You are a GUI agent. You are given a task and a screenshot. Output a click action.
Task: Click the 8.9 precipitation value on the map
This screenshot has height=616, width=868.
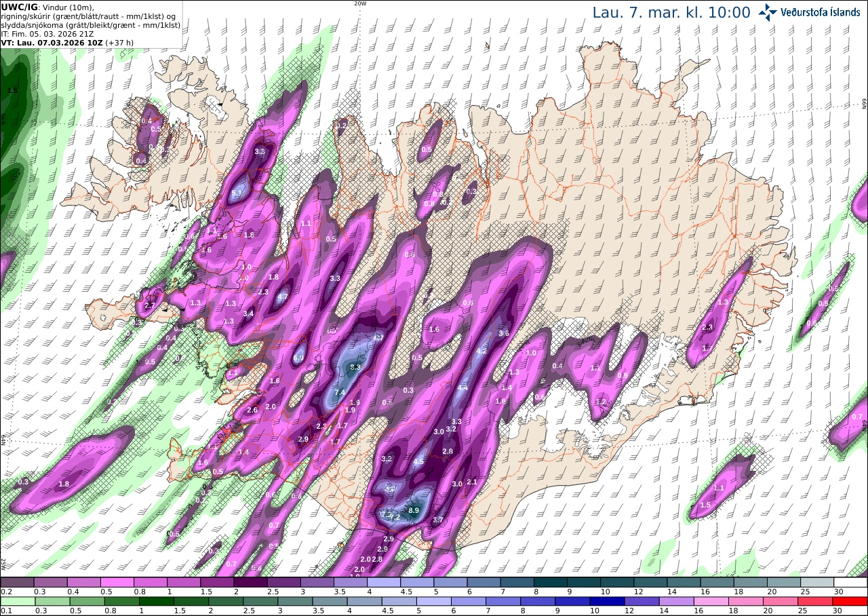pos(414,509)
